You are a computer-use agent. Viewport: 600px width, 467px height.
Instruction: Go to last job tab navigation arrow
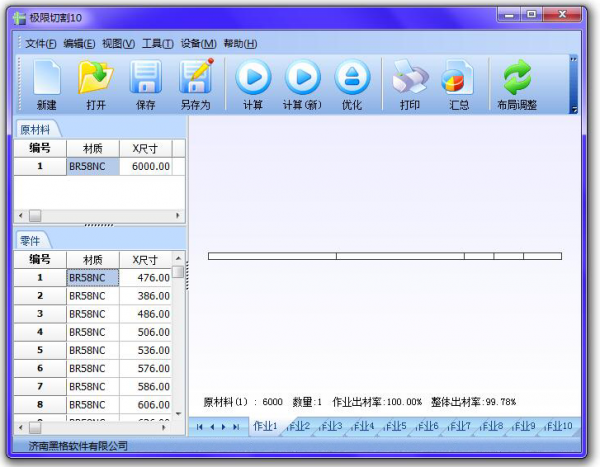[236, 427]
